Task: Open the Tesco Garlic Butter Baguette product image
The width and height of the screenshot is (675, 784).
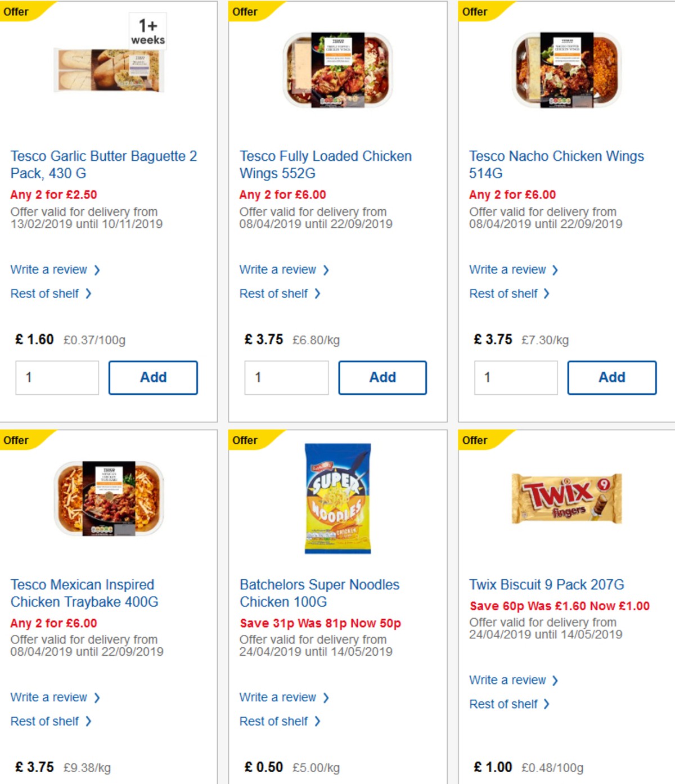Action: tap(109, 69)
